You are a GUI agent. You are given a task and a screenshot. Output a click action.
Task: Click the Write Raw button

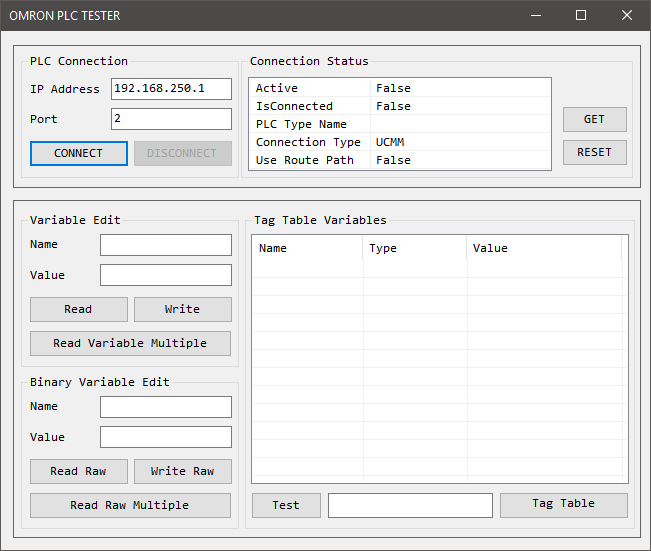click(183, 471)
